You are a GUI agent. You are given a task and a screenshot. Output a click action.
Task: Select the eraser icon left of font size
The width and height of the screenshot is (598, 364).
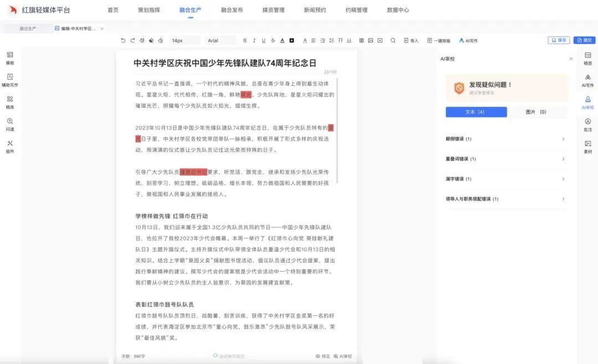[x=161, y=40]
